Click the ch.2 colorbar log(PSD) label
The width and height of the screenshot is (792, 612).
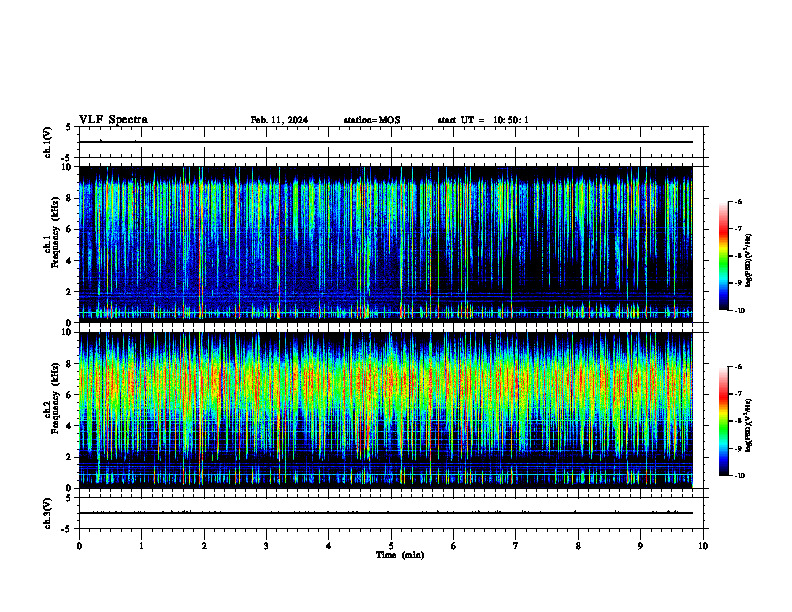coord(749,426)
